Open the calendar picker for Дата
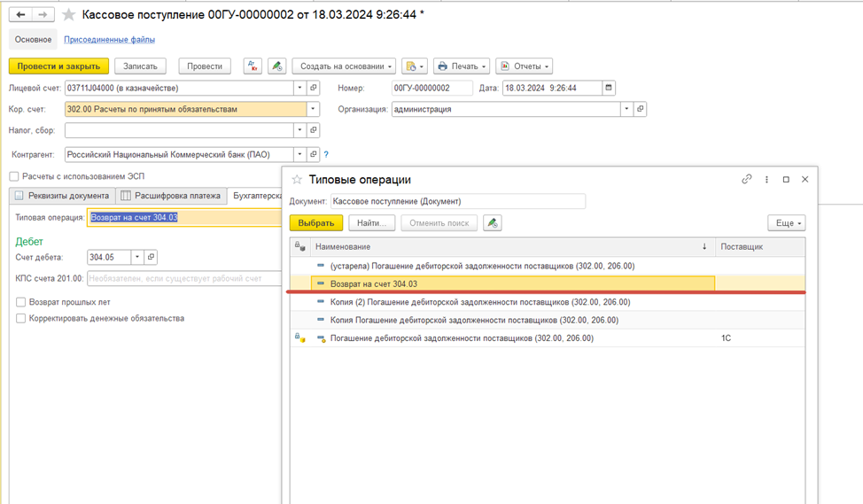Viewport: 863px width, 504px height. click(608, 88)
